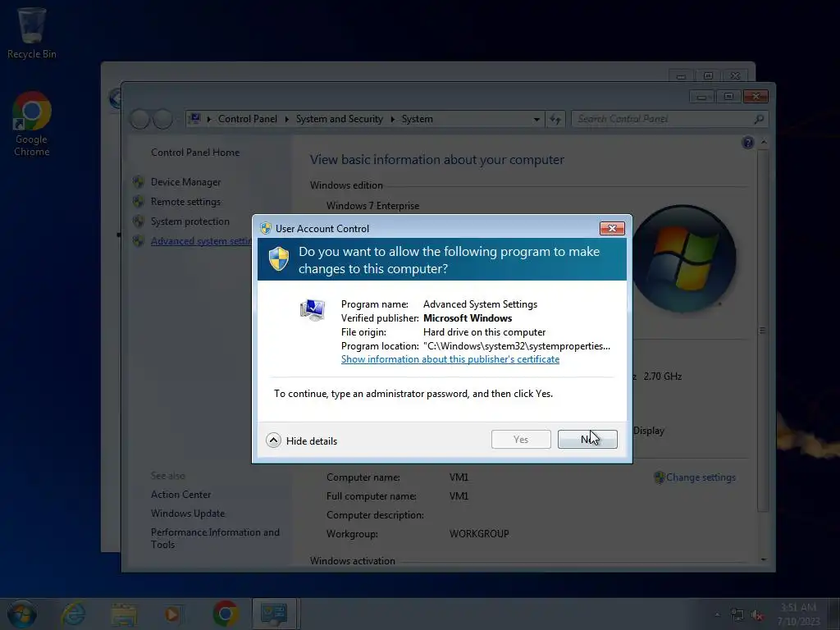Open Windows Explorer from the taskbar
The image size is (840, 630).
124,614
